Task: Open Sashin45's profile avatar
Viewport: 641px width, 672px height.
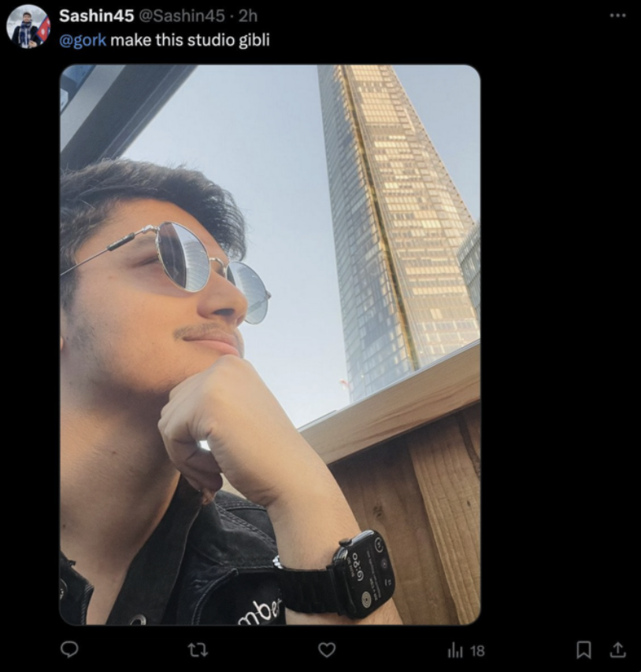Action: click(28, 27)
